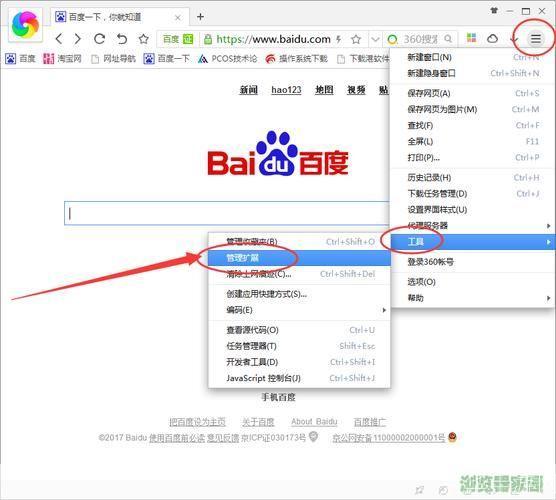Select 设置界面样式(U) menu item
The image size is (556, 500).
point(473,210)
